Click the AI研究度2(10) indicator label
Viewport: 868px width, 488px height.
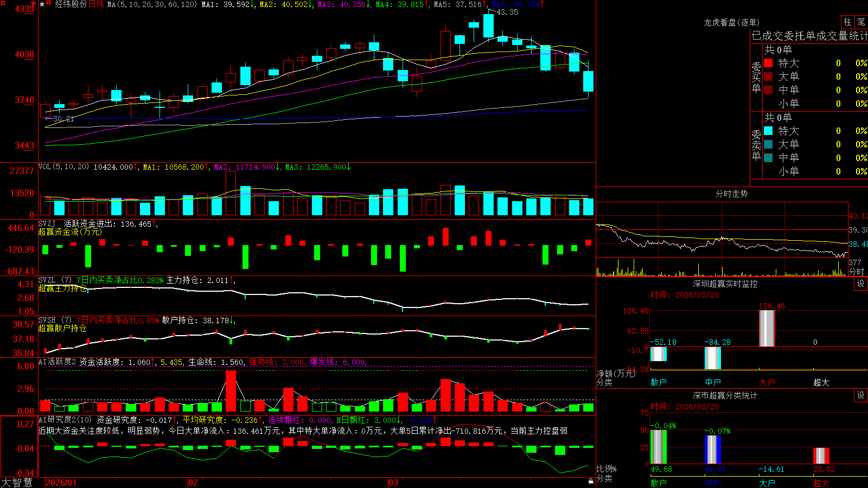(65, 420)
